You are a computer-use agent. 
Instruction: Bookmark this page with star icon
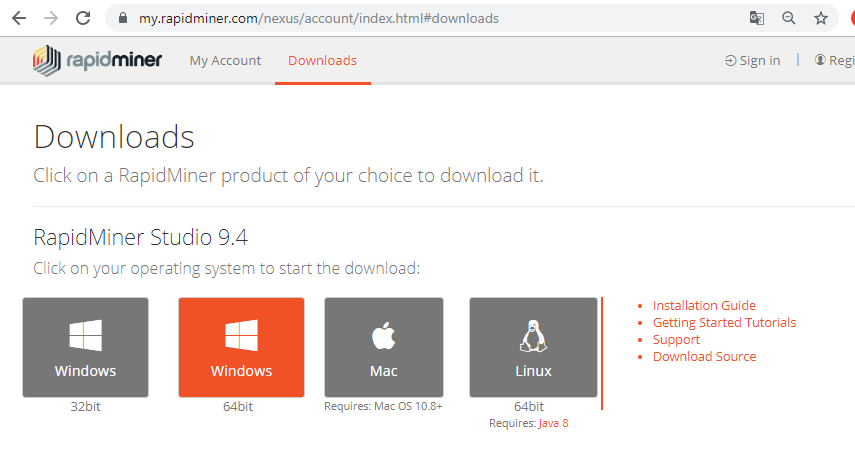pyautogui.click(x=821, y=18)
